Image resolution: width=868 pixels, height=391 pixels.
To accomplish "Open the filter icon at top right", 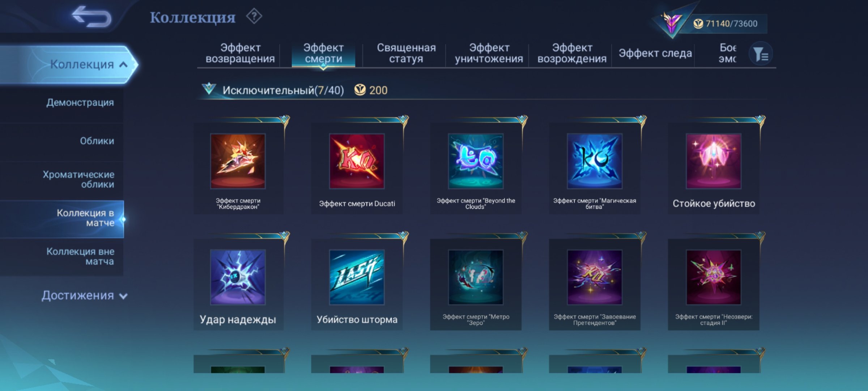I will [761, 54].
